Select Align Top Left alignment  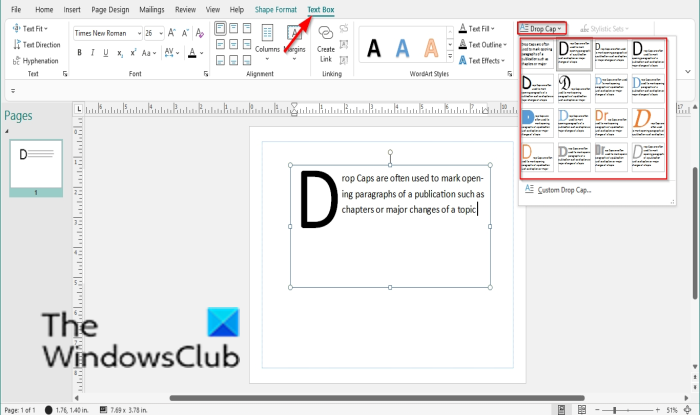pyautogui.click(x=220, y=29)
